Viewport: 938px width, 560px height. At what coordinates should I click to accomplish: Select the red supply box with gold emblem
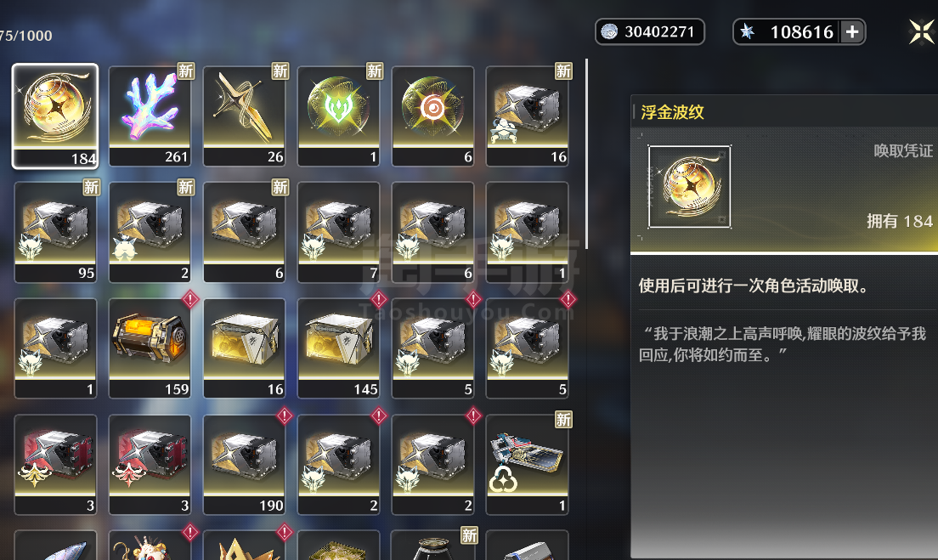click(x=55, y=464)
